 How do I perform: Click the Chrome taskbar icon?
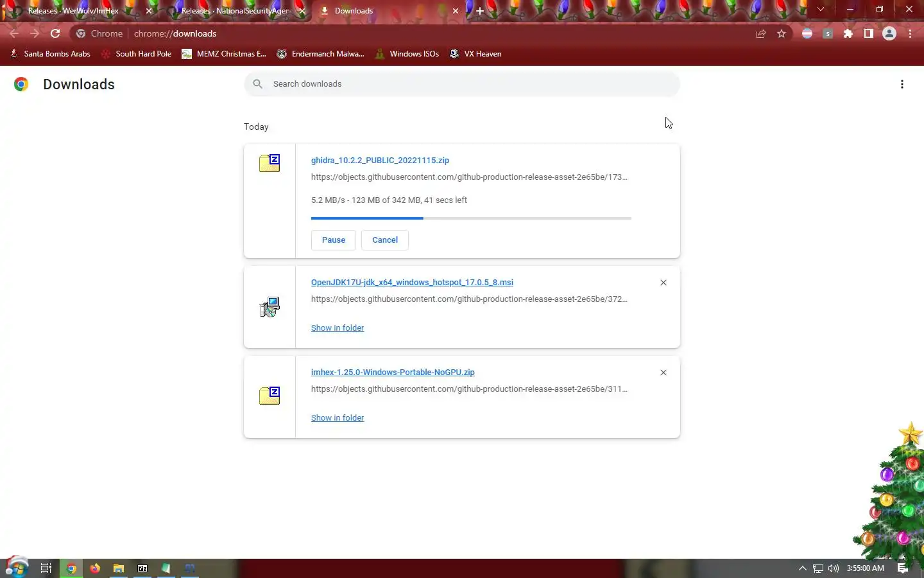[x=71, y=568]
